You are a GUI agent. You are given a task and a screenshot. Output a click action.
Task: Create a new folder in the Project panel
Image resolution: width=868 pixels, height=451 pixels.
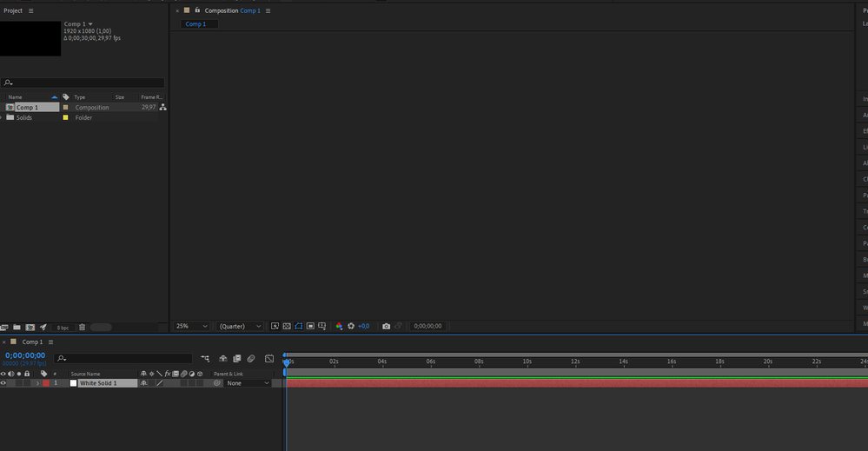pos(17,327)
